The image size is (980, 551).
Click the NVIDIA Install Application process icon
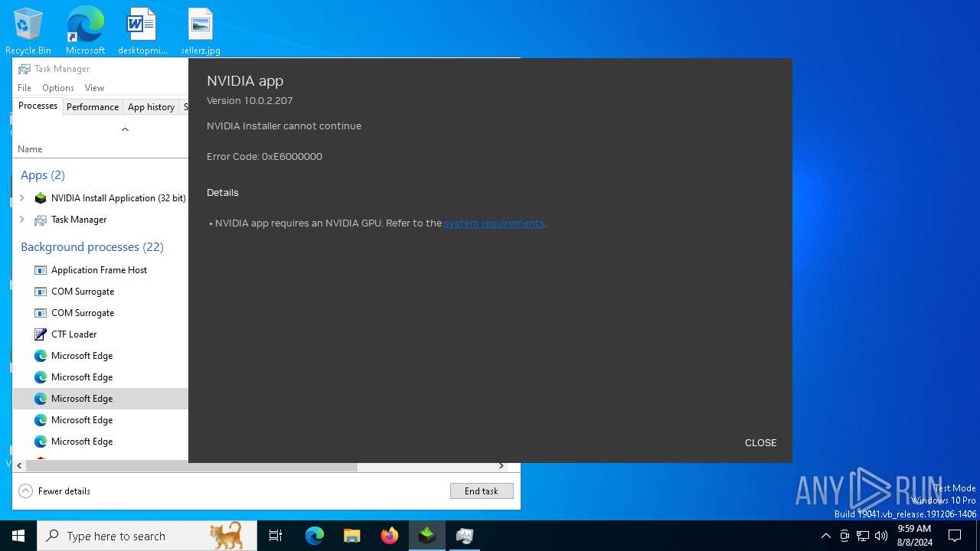tap(41, 198)
